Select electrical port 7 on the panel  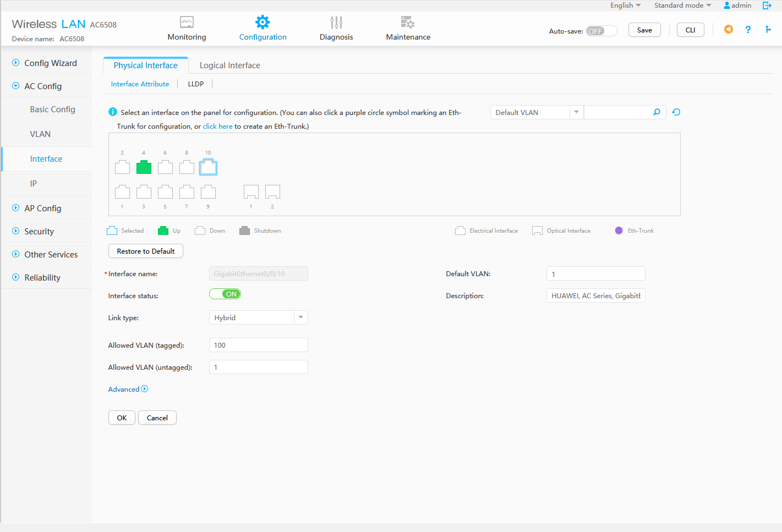click(x=187, y=191)
